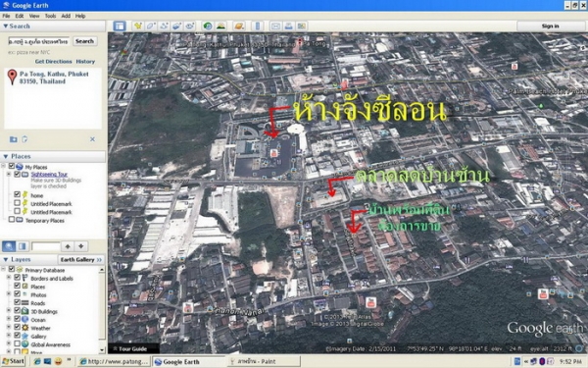Open Tour Guide bar at map bottom

tap(133, 348)
